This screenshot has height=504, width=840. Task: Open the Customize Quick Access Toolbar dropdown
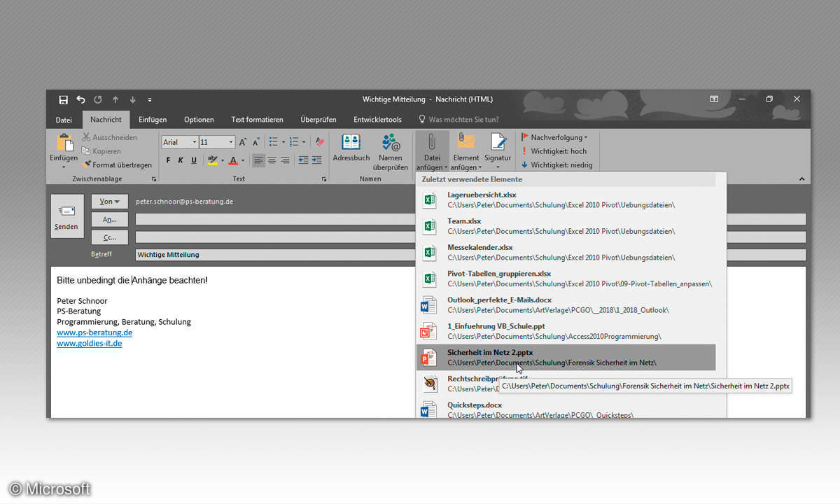(x=150, y=100)
